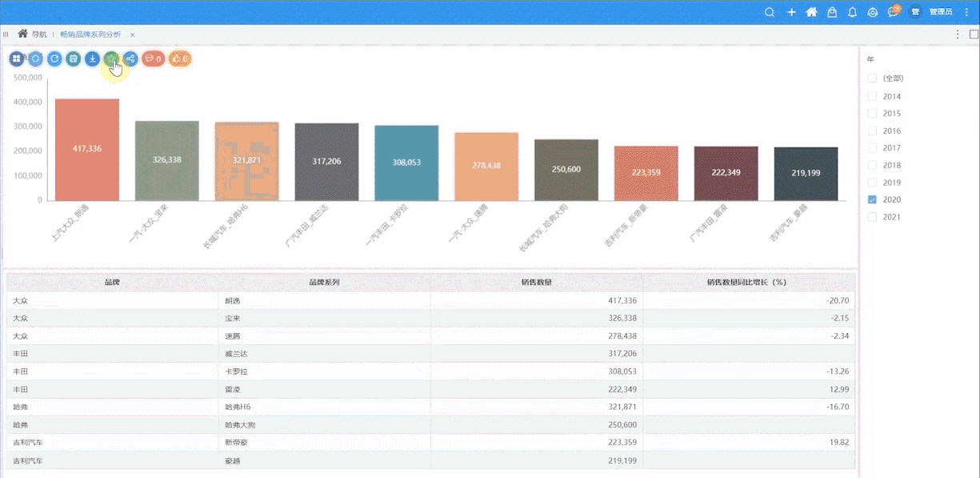The image size is (980, 478).
Task: Check the 2017 year filter
Action: (x=873, y=148)
